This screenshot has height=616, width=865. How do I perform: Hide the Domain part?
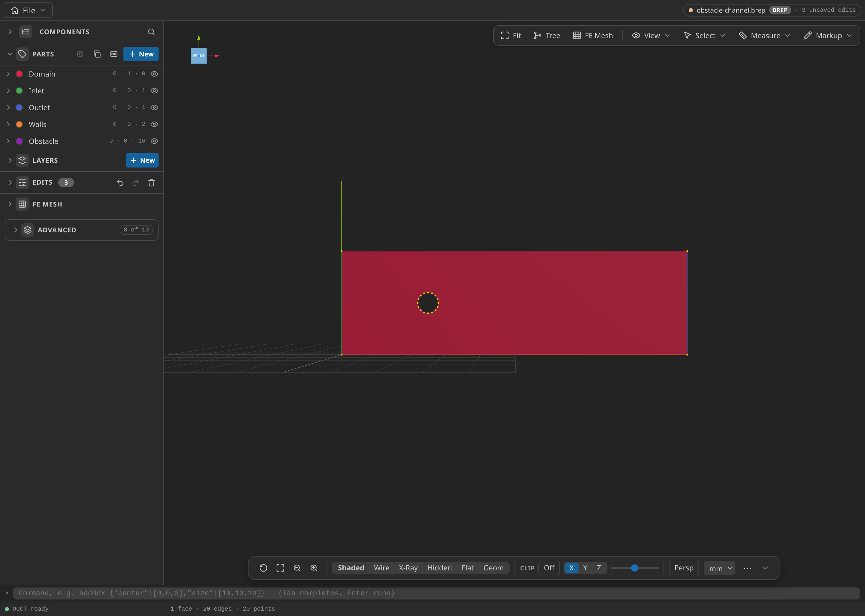154,74
